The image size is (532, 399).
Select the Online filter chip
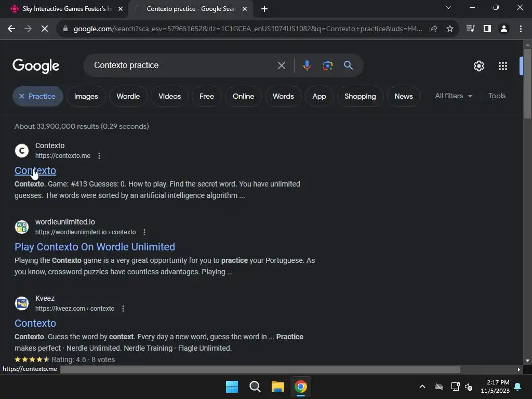(243, 96)
